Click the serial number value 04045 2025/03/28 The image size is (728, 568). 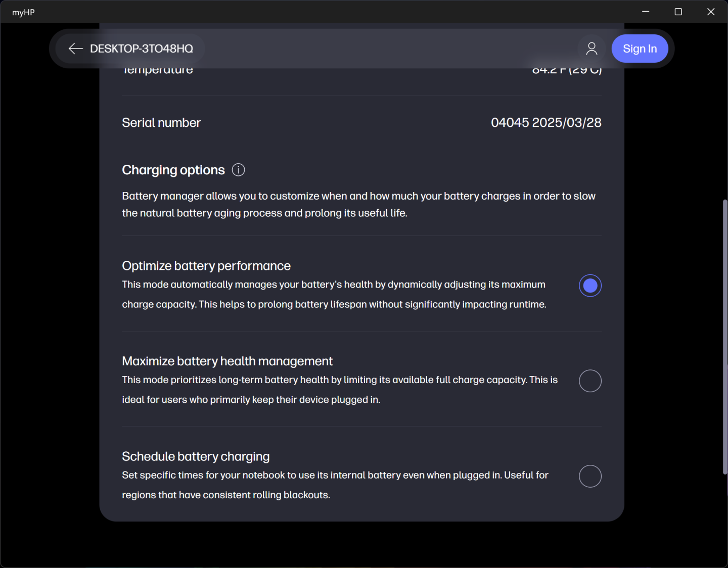pyautogui.click(x=546, y=123)
